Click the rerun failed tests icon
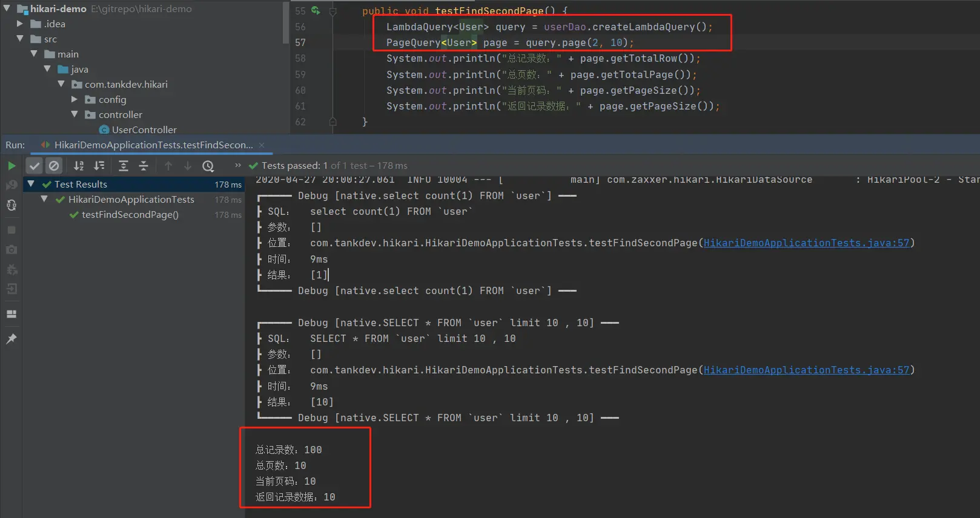The height and width of the screenshot is (518, 980). tap(12, 185)
